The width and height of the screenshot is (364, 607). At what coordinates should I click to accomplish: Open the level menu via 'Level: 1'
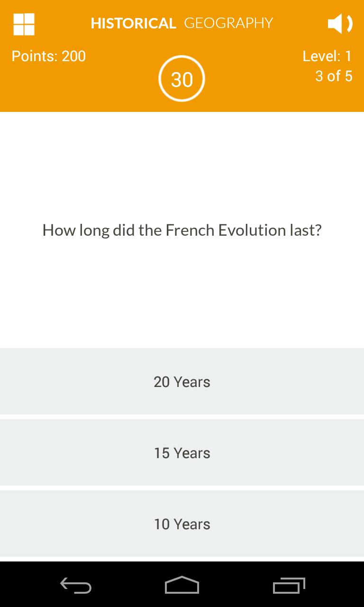click(x=328, y=56)
